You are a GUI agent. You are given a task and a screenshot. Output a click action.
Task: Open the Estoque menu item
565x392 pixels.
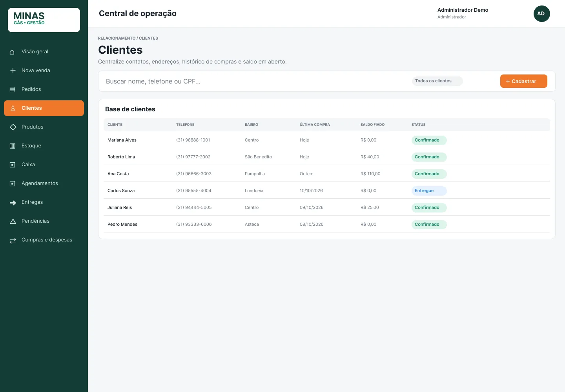click(44, 146)
